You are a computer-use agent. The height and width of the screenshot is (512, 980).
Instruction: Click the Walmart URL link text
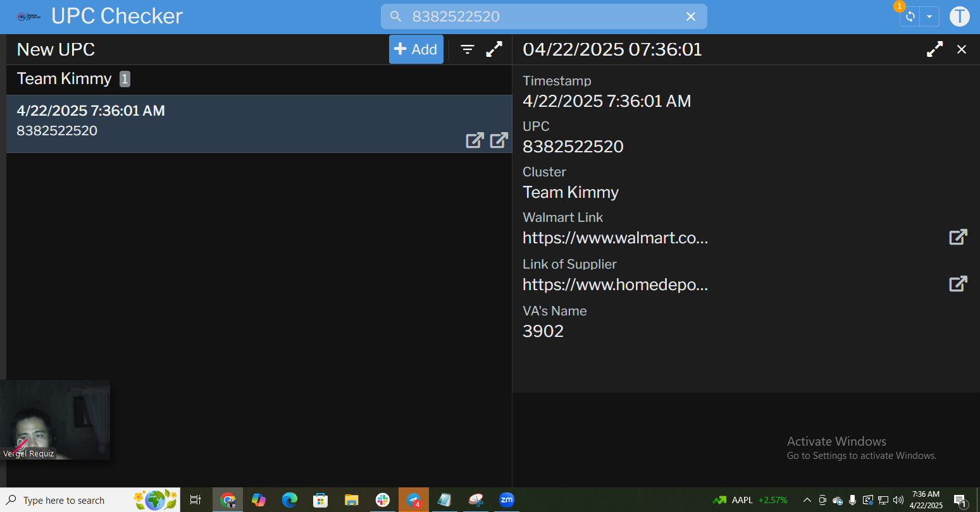pyautogui.click(x=615, y=238)
